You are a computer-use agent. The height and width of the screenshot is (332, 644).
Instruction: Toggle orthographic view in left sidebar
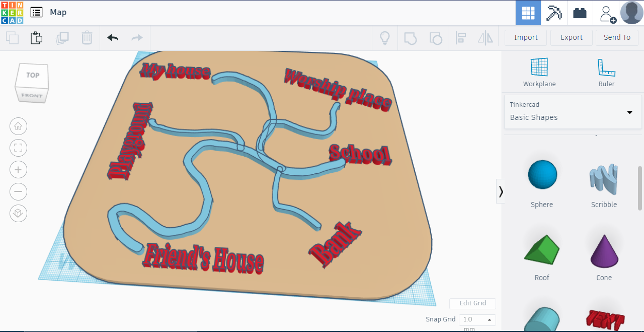18,213
